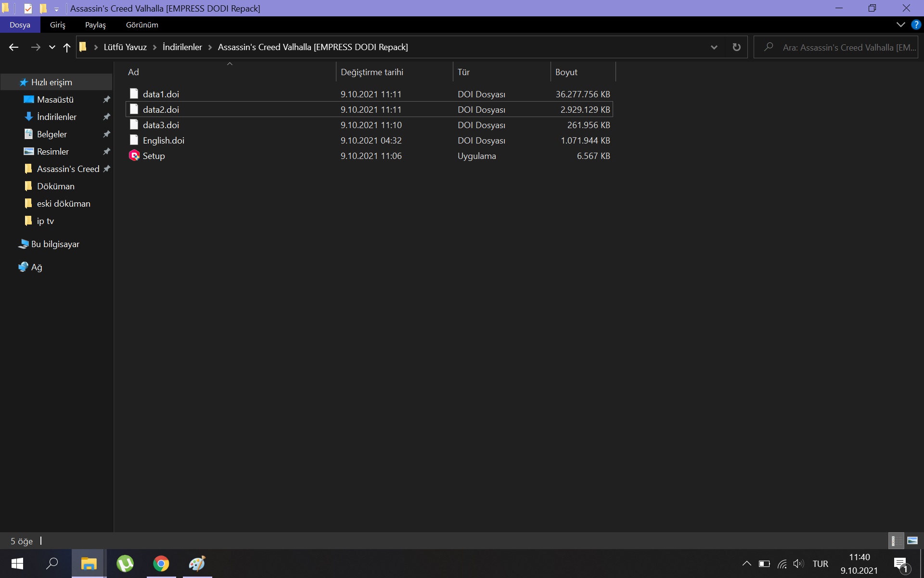Click quick access toolbar properties icon

point(28,8)
